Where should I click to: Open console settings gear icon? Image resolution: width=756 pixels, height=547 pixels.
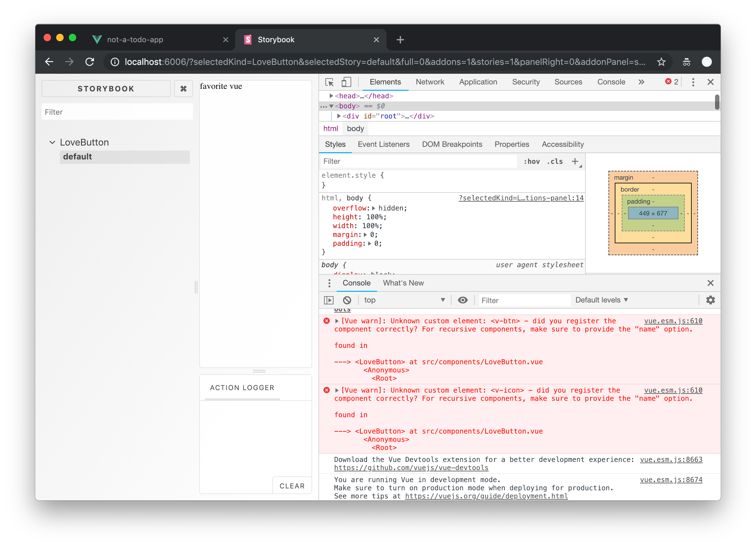pyautogui.click(x=710, y=300)
